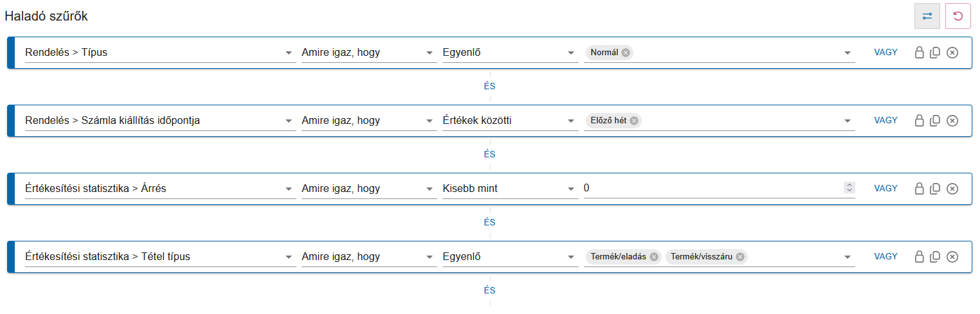Image resolution: width=980 pixels, height=314 pixels.
Task: Copy the Számla kiállítás időpontja filter row
Action: coord(936,121)
